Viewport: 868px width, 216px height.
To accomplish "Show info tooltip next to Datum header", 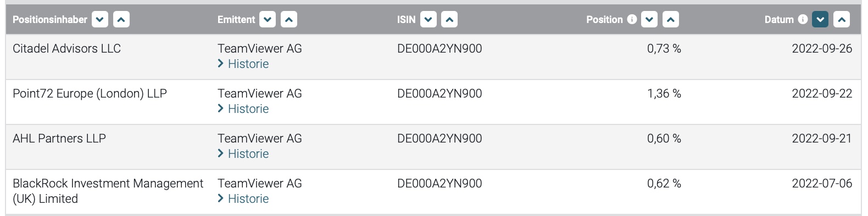I will pyautogui.click(x=803, y=19).
